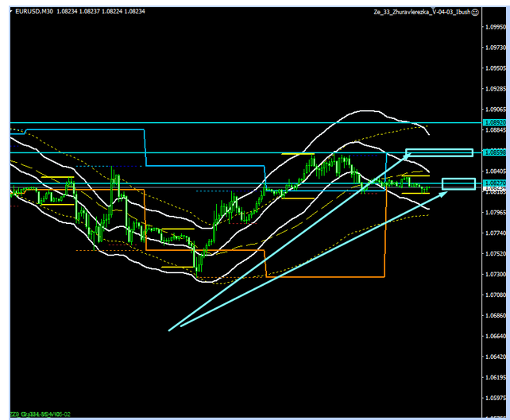The image size is (510, 420).
Task: Click the 1.08270 price tag on scale
Action: point(494,183)
